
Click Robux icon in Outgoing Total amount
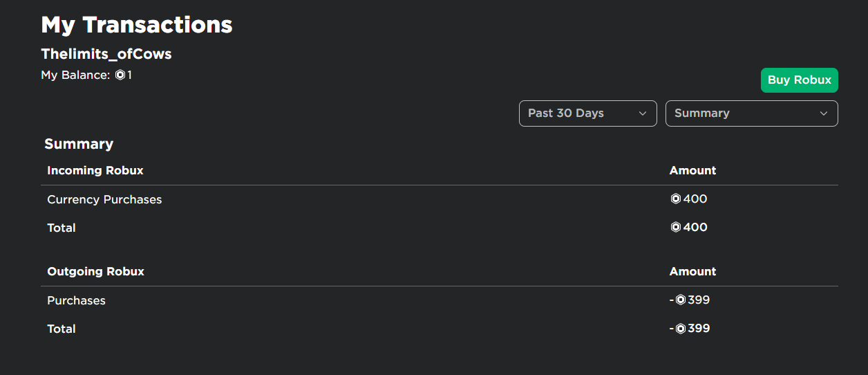tap(681, 329)
